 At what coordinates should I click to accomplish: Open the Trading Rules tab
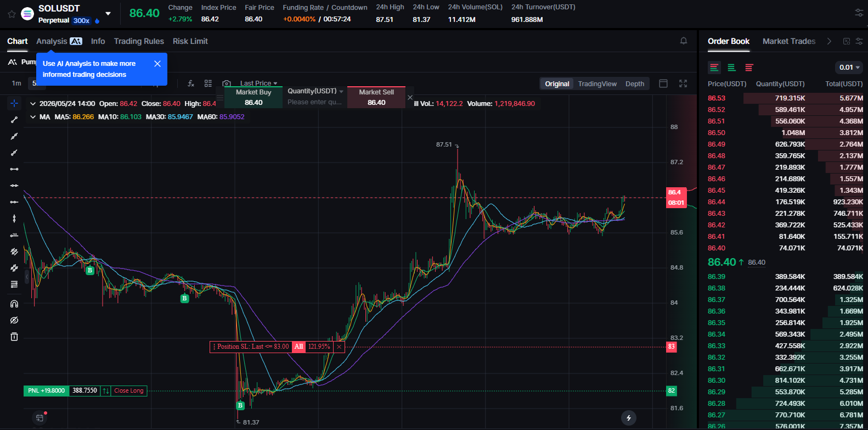click(139, 41)
